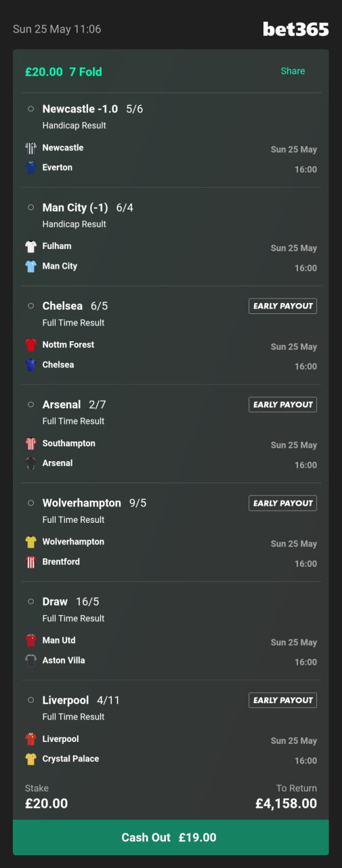Click the Man City light-blue shirt icon
Viewport: 342px width, 868px height.
[30, 267]
